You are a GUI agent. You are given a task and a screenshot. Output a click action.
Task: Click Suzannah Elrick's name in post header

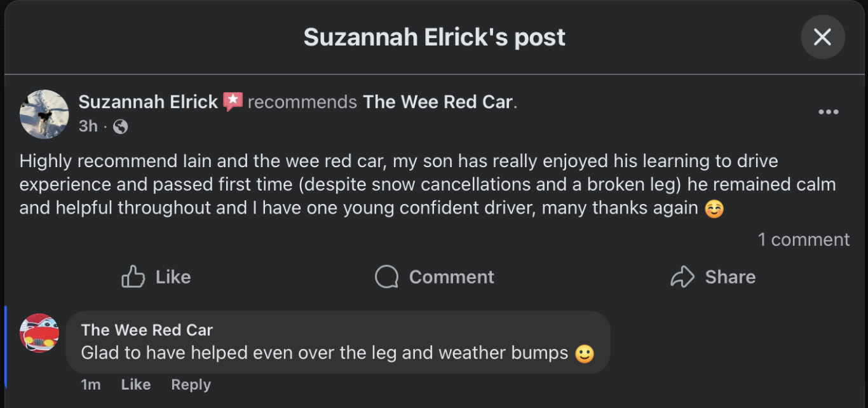148,102
